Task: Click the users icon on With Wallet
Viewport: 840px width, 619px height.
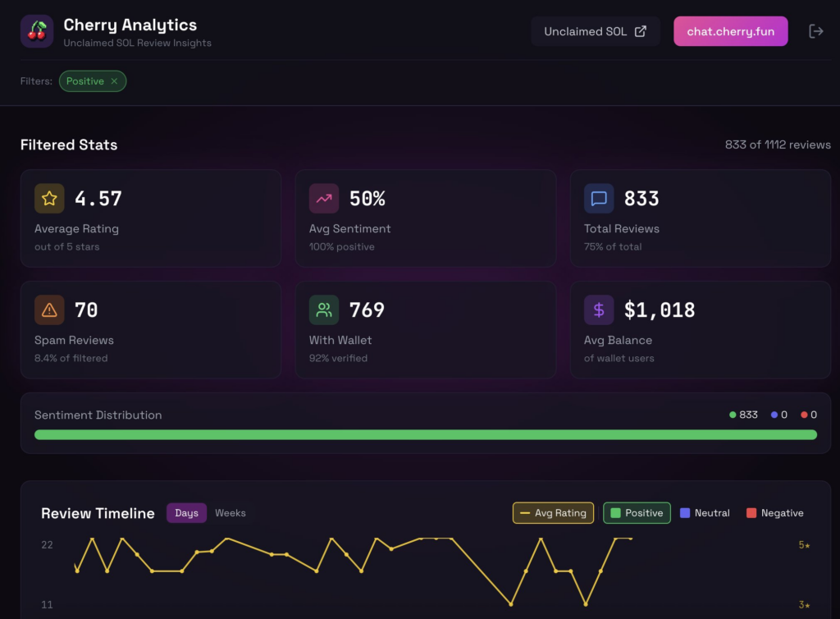Action: pyautogui.click(x=324, y=309)
